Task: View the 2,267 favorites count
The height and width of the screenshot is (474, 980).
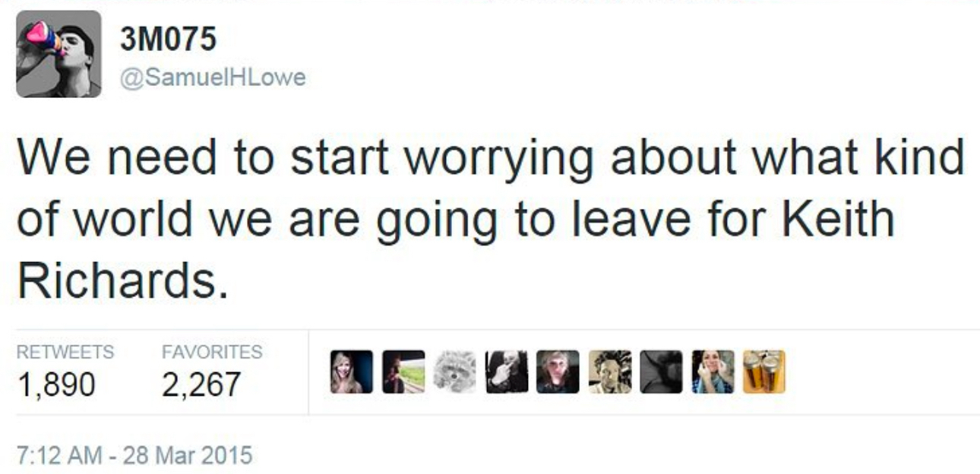Action: [x=201, y=383]
